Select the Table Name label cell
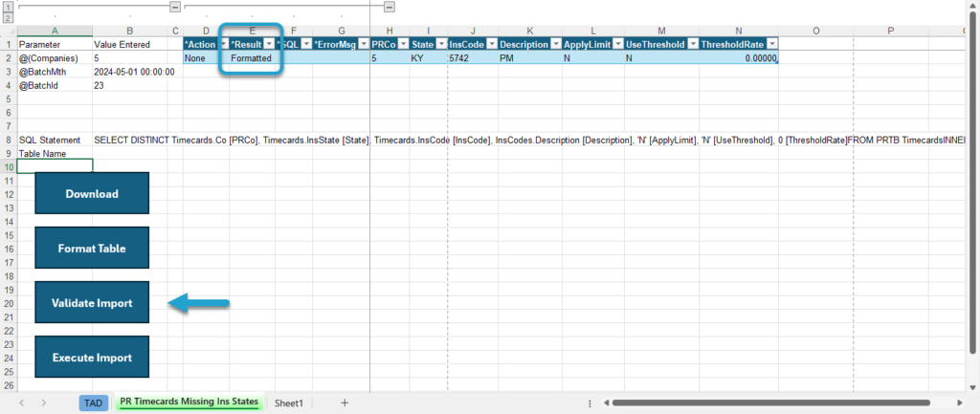This screenshot has width=980, height=414. [x=55, y=154]
